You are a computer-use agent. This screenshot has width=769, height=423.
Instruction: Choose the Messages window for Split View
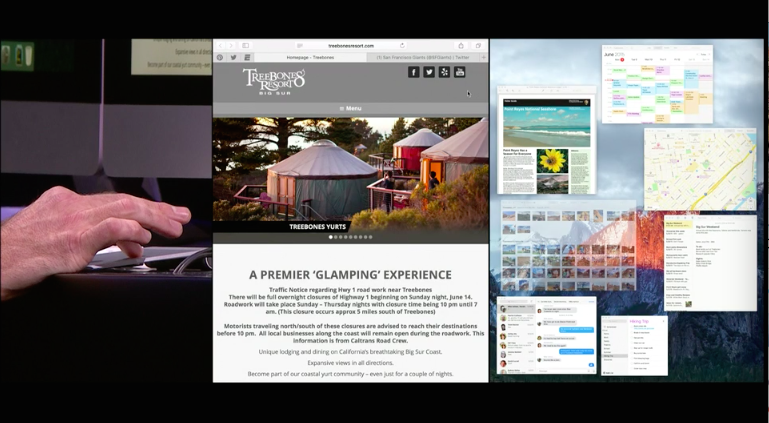coord(546,335)
